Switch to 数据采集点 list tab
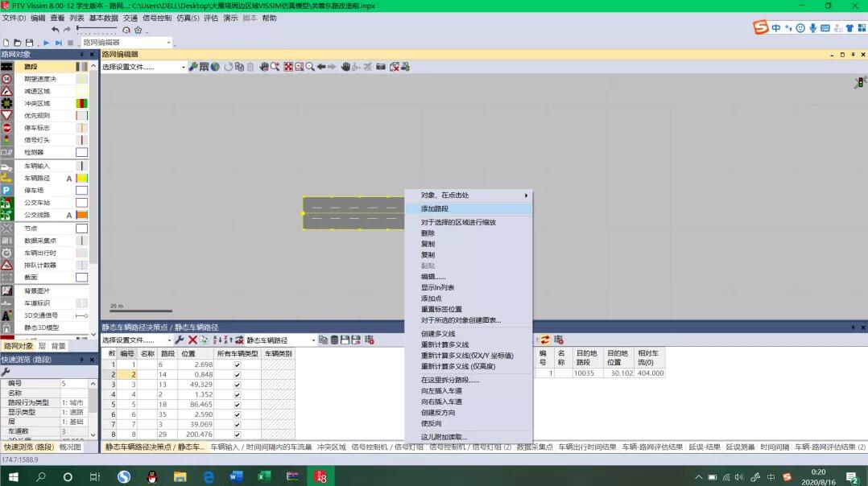 coord(535,447)
